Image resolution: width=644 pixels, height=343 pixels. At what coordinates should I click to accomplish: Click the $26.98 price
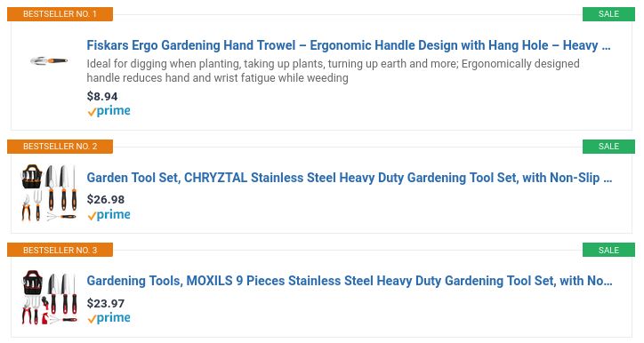(106, 199)
